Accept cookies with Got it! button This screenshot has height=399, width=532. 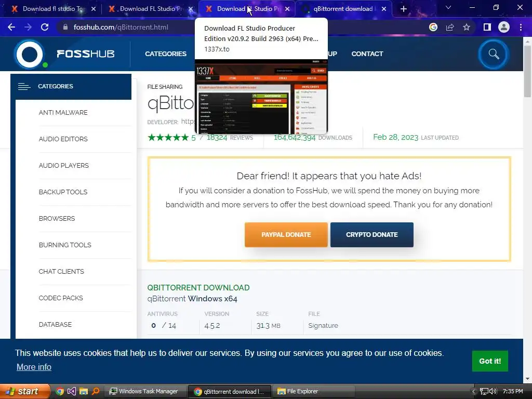point(490,361)
